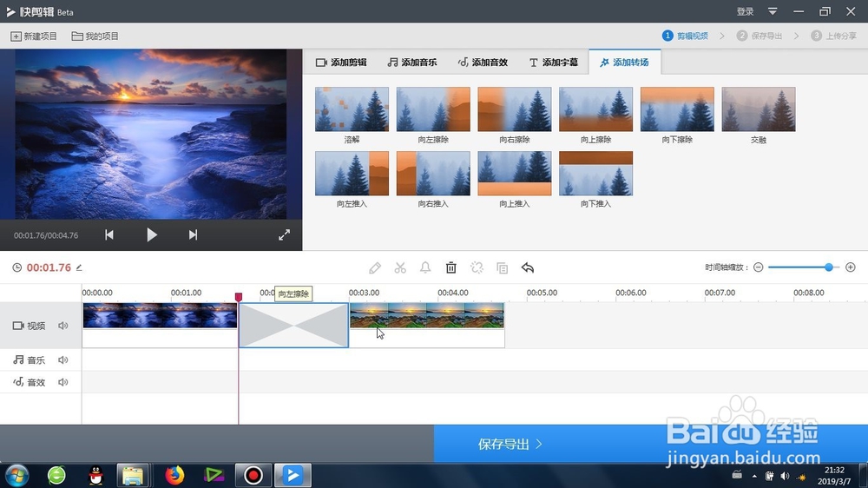
Task: Open the 添加字幕 tab
Action: (554, 62)
